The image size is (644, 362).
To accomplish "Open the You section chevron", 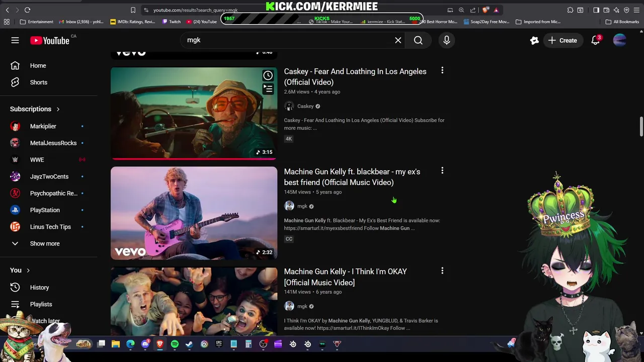I will click(x=28, y=270).
